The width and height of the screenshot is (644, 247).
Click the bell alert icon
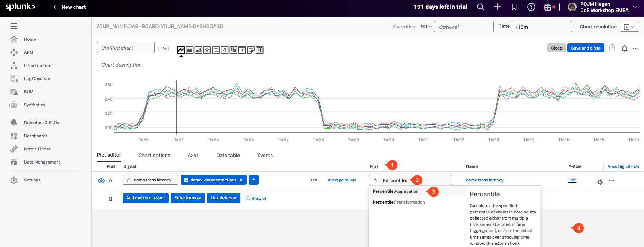(624, 48)
